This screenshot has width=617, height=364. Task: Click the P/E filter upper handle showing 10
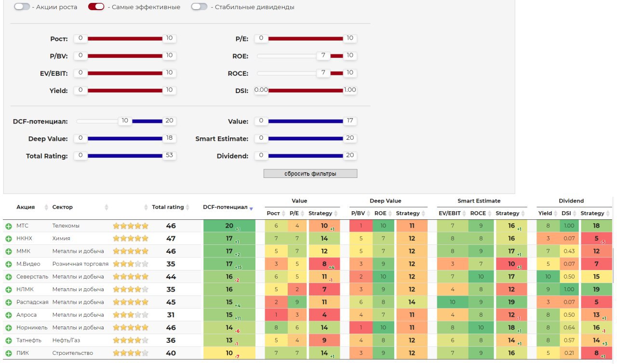[x=350, y=38]
